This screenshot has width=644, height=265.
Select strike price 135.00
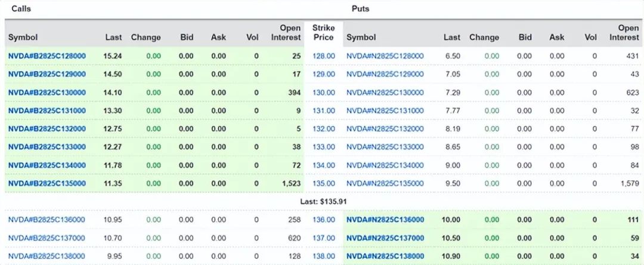click(x=324, y=183)
